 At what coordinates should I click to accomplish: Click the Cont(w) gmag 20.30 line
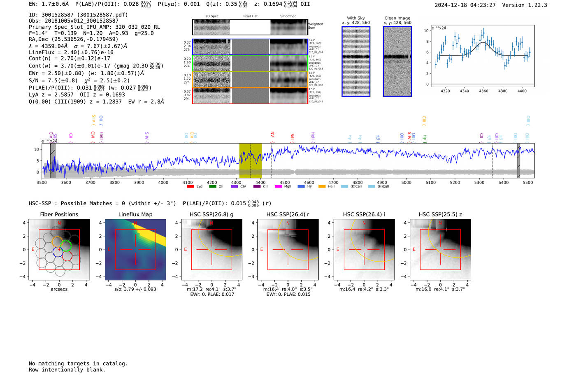pyautogui.click(x=96, y=65)
